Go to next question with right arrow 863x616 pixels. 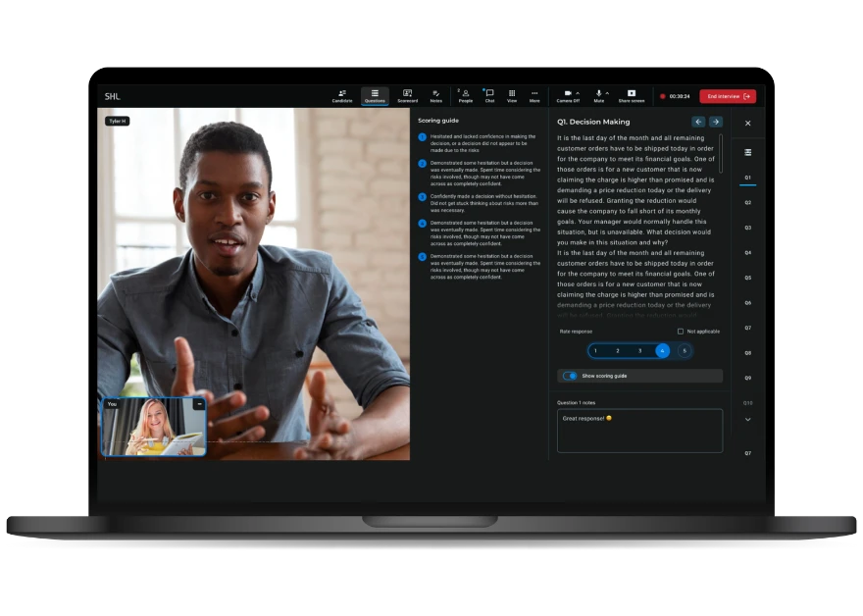[716, 122]
